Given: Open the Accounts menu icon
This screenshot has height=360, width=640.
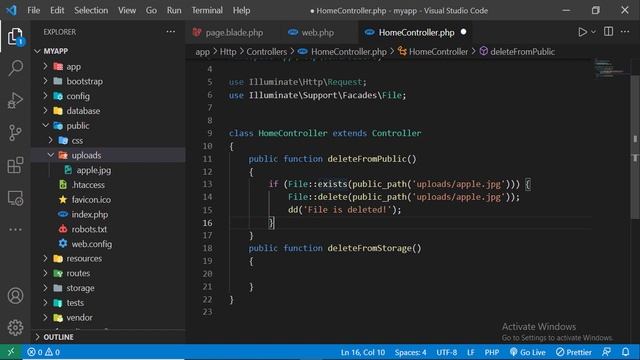Looking at the screenshot, I should coord(16,296).
